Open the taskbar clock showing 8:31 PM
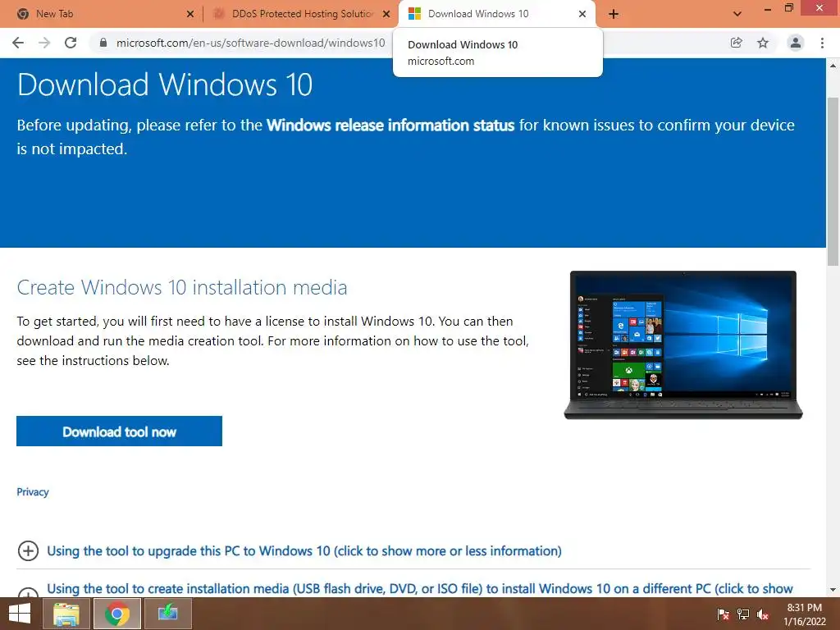Screen dimensions: 840x630 coord(804,614)
